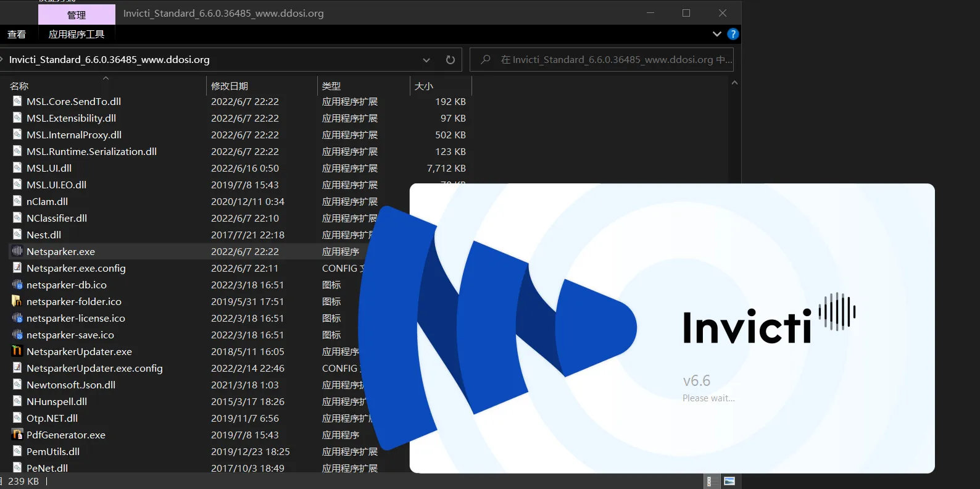The height and width of the screenshot is (489, 980).
Task: Click the MSL.Runtime.Serialization.dll file icon
Action: click(x=17, y=151)
